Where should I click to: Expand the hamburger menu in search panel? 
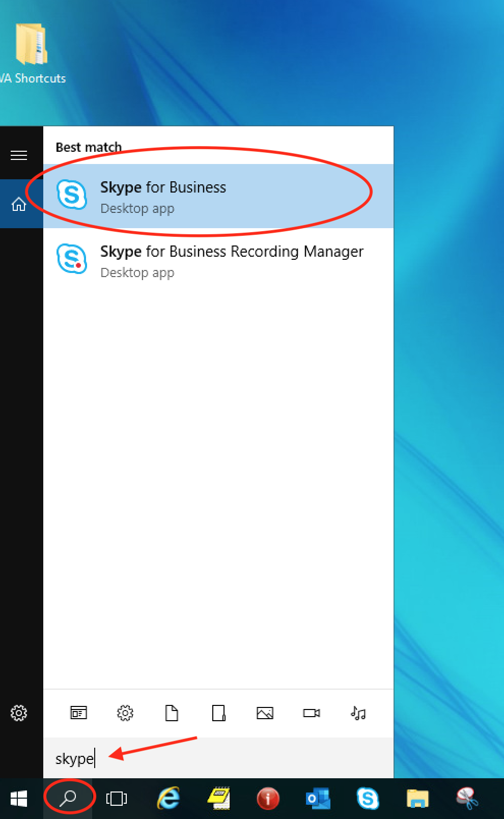(19, 155)
